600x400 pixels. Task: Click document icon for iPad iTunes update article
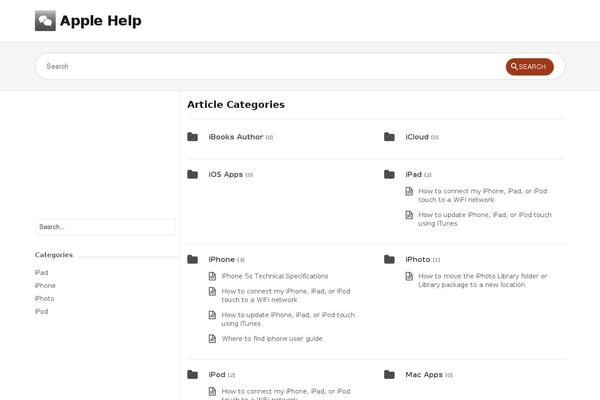click(409, 215)
